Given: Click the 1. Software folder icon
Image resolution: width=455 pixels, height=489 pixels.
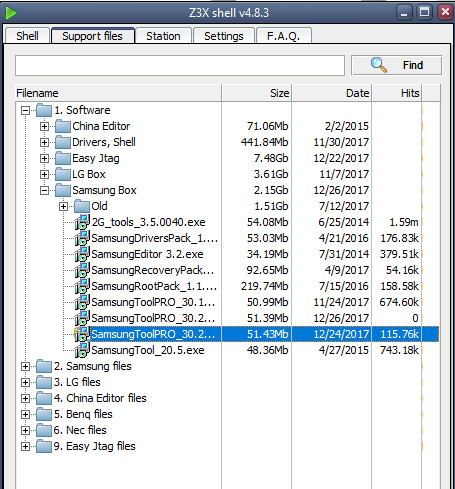Looking at the screenshot, I should click(x=44, y=110).
